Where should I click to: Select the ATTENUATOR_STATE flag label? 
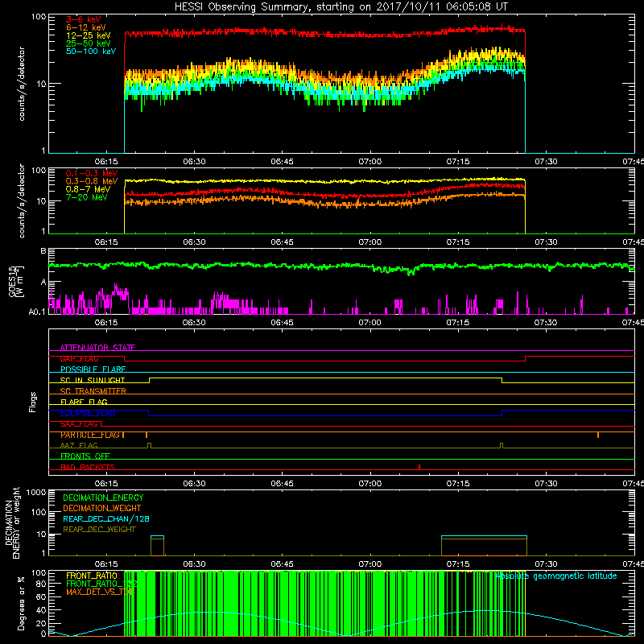97,348
